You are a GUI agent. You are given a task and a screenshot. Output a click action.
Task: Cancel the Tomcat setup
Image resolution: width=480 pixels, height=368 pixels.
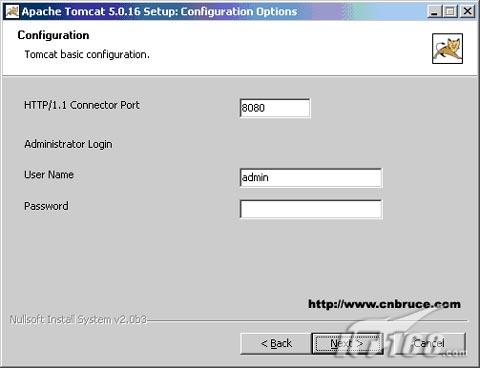click(x=429, y=343)
